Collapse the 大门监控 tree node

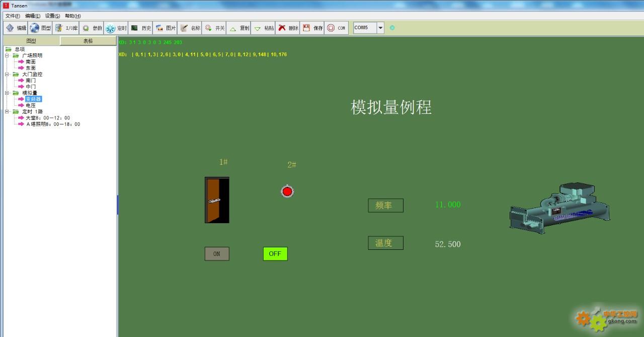click(x=7, y=74)
